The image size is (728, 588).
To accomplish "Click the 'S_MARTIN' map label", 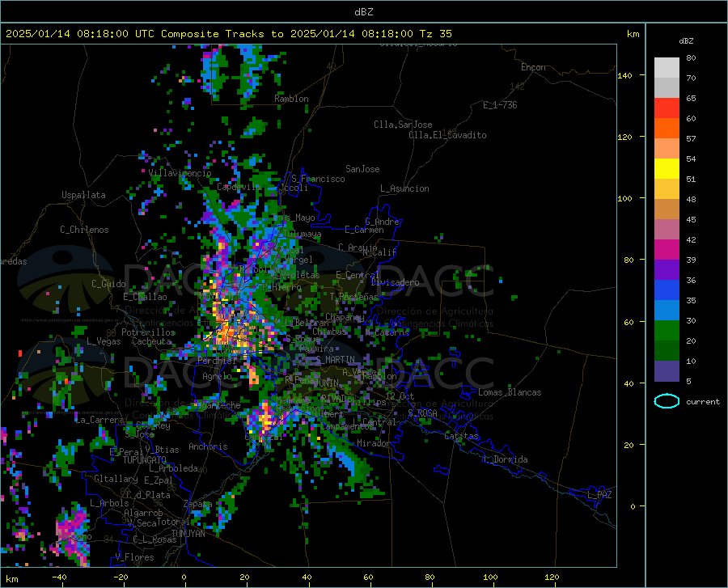I will (x=336, y=360).
